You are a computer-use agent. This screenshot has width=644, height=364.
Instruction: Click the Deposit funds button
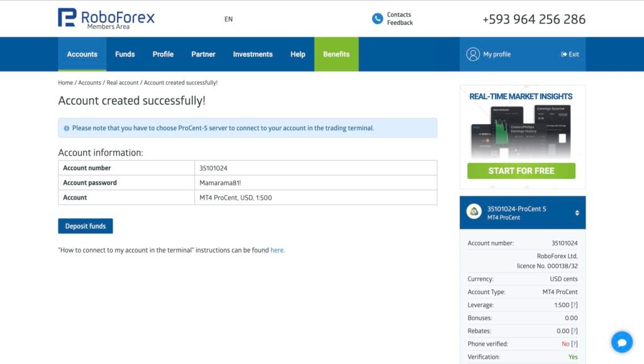pyautogui.click(x=86, y=226)
